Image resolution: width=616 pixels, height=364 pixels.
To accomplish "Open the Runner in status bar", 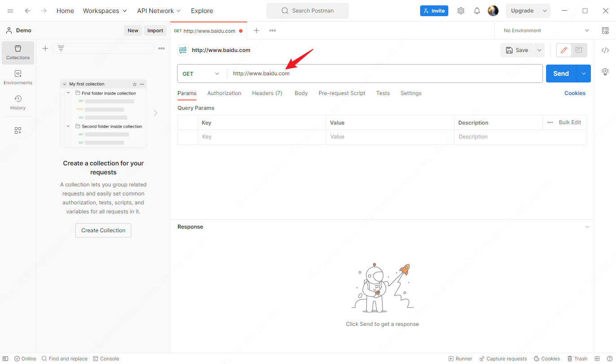I will [460, 359].
